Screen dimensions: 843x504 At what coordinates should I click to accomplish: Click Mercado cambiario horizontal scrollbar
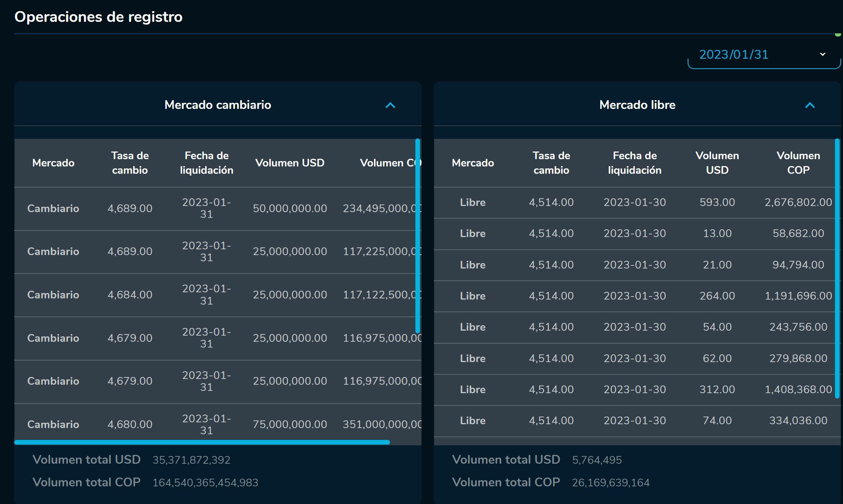[x=202, y=442]
